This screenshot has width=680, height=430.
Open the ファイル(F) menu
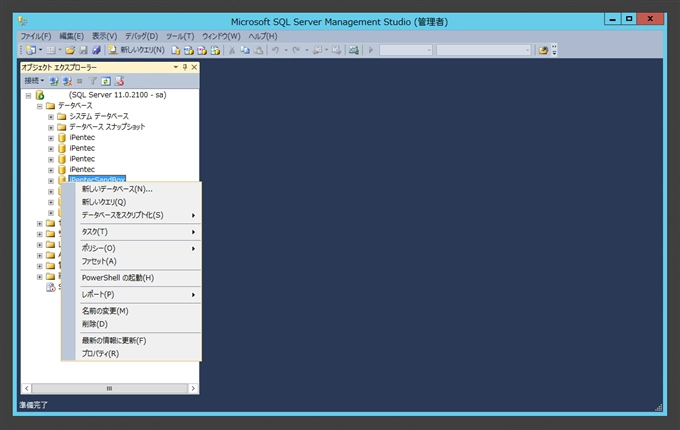pos(36,36)
